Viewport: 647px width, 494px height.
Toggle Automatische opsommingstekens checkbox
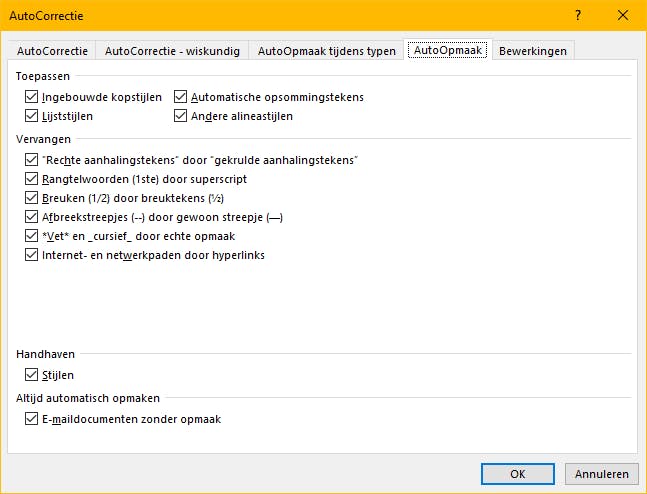coord(181,97)
